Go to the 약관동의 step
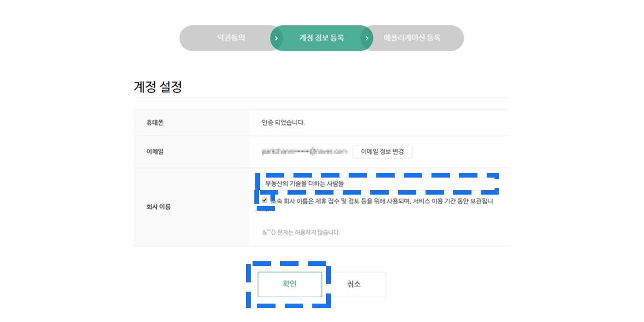Screen dimensions: 644x322 pyautogui.click(x=231, y=38)
